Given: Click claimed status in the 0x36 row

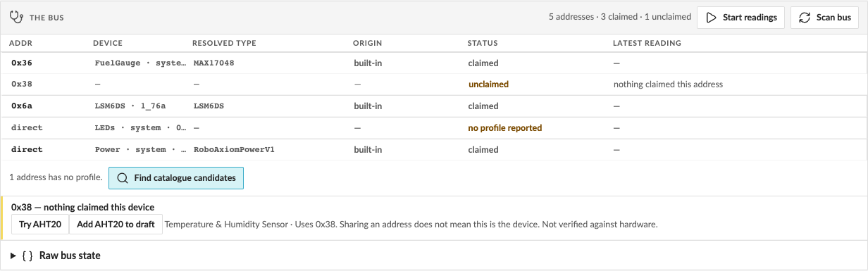Looking at the screenshot, I should tap(483, 63).
